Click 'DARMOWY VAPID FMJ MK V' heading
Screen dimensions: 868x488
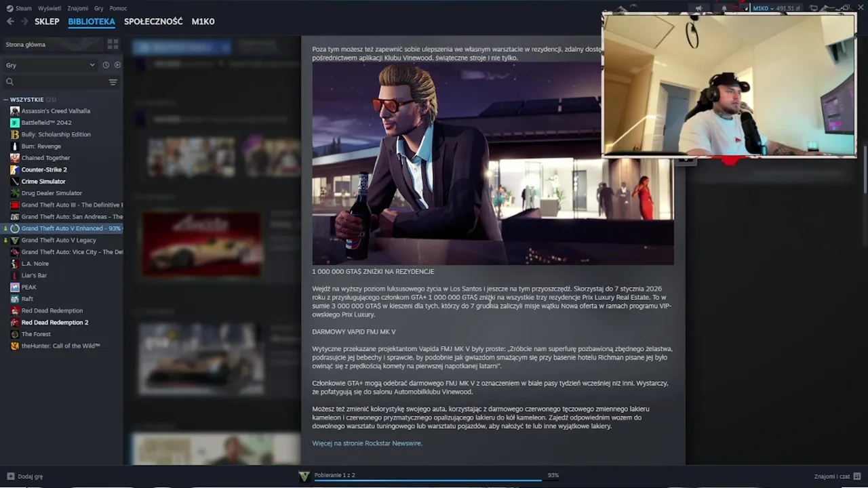click(x=353, y=331)
